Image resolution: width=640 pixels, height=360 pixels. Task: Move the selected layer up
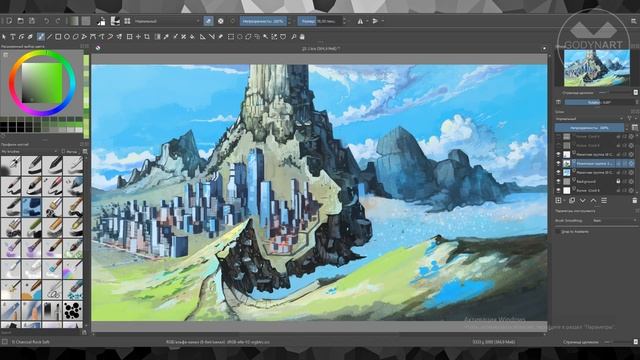coord(593,200)
